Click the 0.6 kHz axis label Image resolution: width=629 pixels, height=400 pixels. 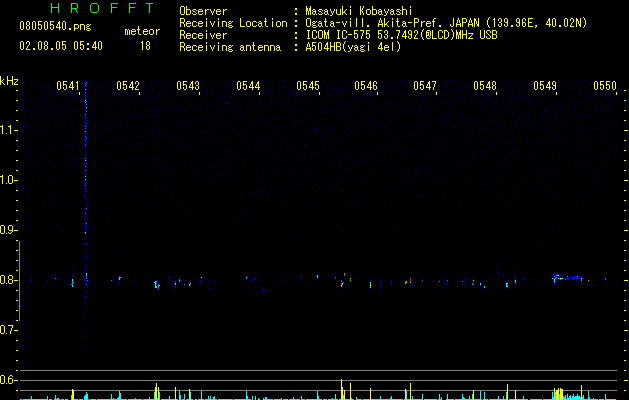(x=8, y=380)
